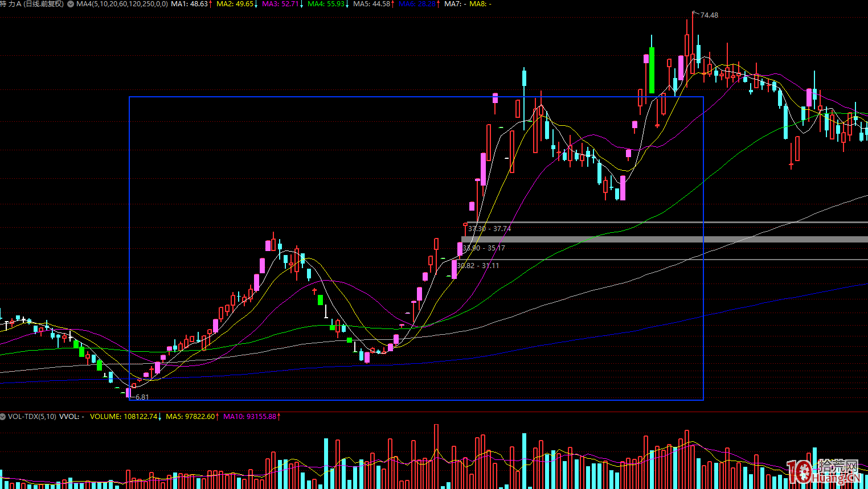
Task: Click the VOLUME: 108122.74 readout
Action: (124, 417)
